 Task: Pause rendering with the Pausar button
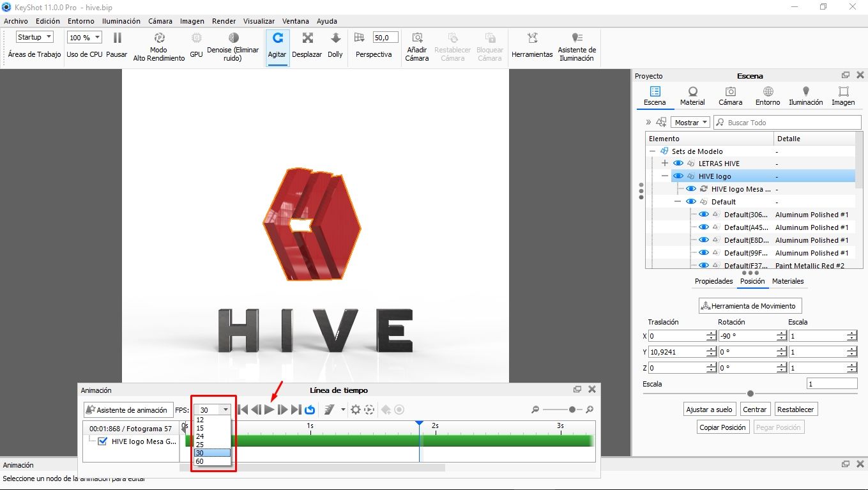[x=117, y=45]
